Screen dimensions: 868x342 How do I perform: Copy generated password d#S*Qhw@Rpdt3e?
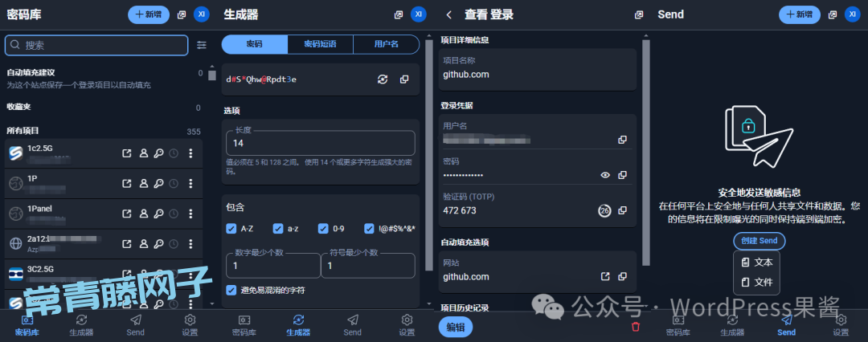point(404,79)
